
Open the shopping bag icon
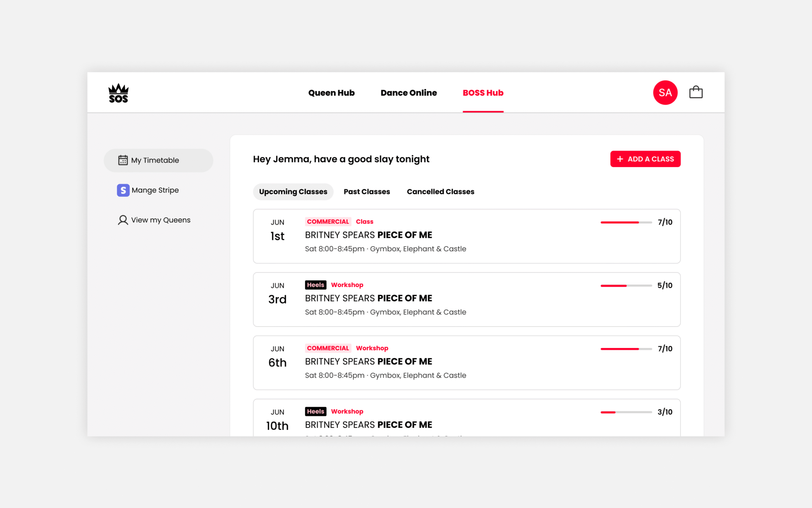click(x=696, y=92)
